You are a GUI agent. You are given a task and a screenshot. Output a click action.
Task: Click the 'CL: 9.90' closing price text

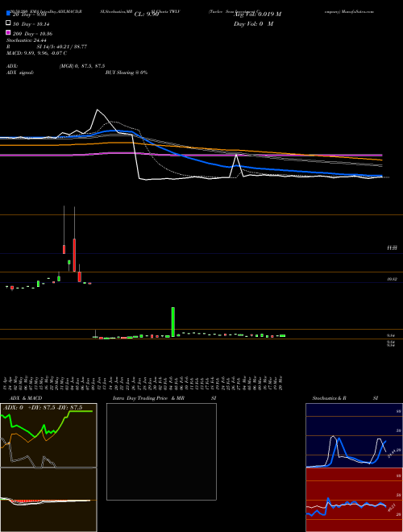[x=146, y=15]
